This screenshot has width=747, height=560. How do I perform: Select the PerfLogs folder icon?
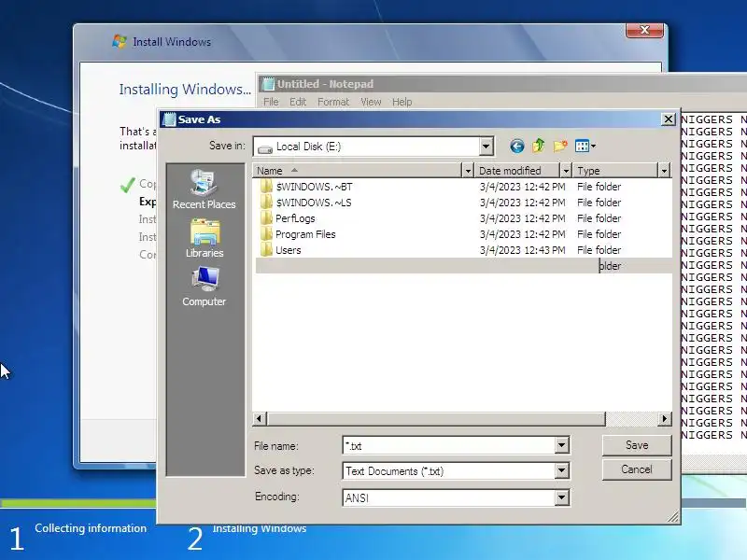point(267,218)
